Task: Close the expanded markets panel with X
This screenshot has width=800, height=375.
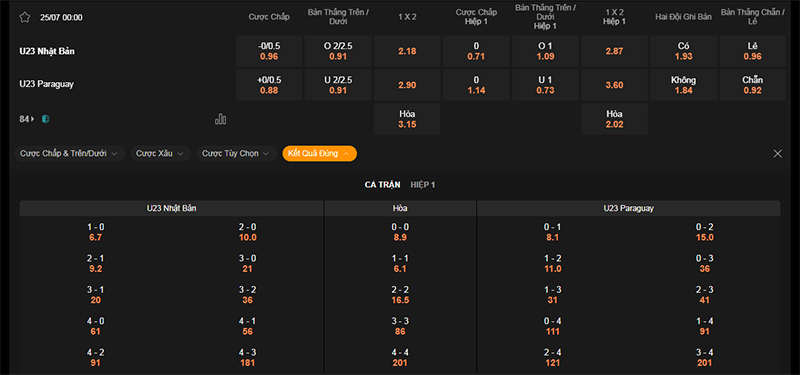Action: click(x=778, y=154)
